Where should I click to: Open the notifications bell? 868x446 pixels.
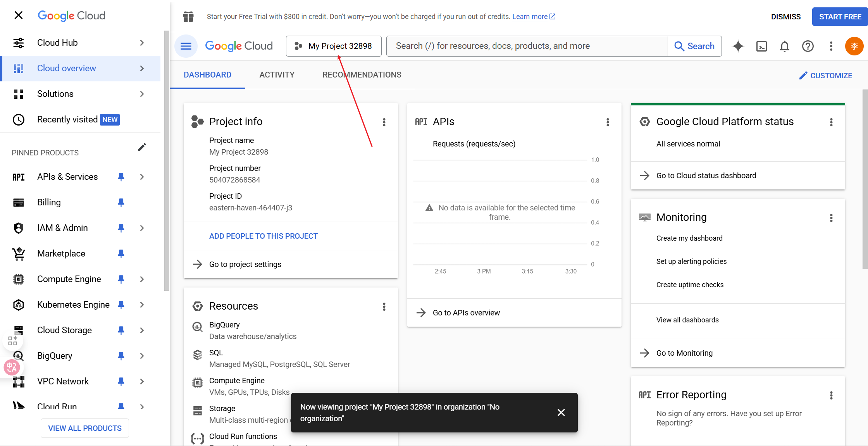click(784, 46)
